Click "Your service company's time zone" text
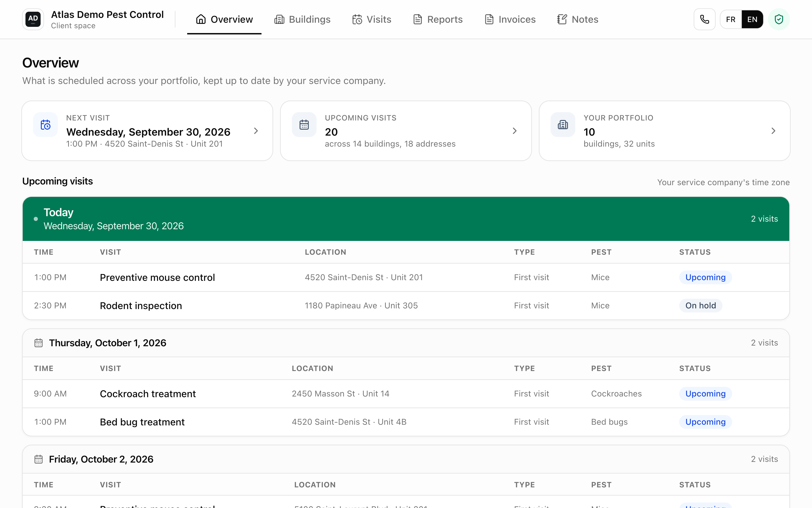 [x=723, y=182]
